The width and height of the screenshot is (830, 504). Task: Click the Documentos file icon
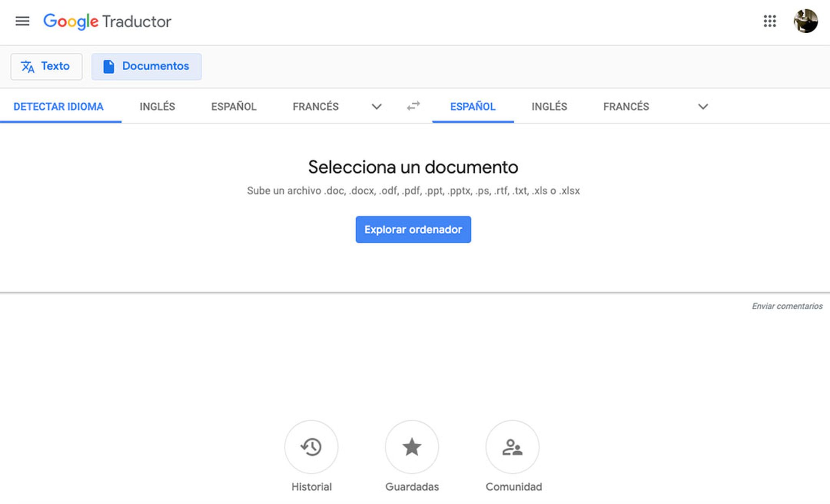pyautogui.click(x=108, y=66)
